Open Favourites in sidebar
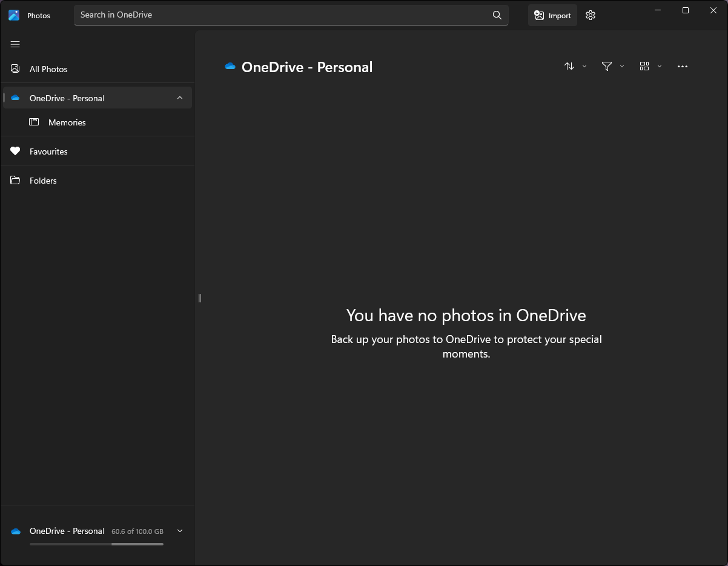Viewport: 728px width, 566px height. [x=98, y=151]
